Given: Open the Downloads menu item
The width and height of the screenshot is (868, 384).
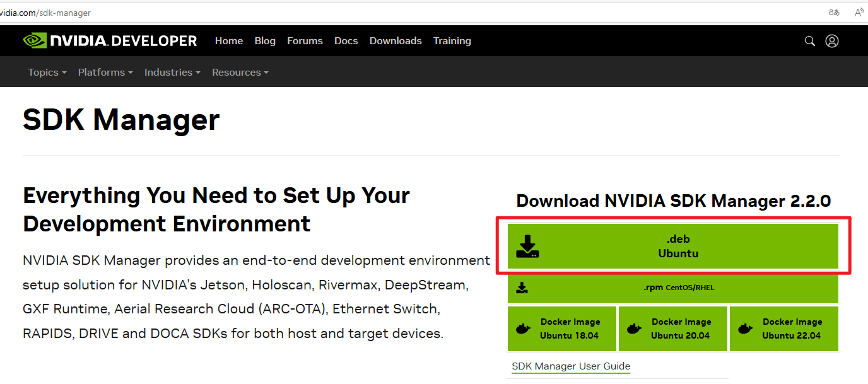Looking at the screenshot, I should tap(396, 41).
